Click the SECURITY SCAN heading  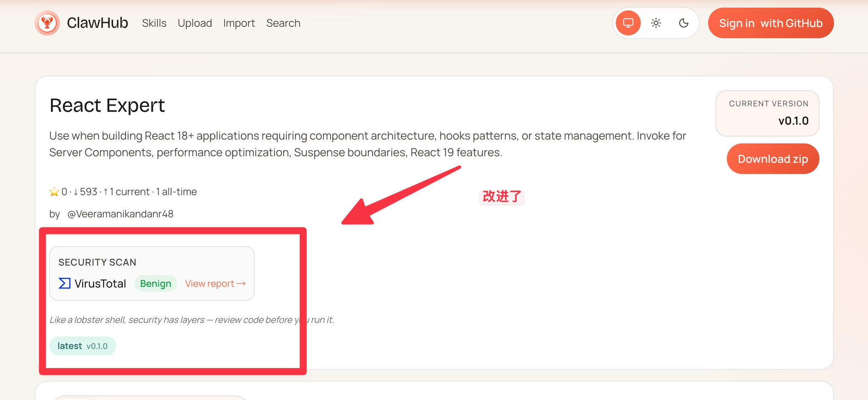pos(97,262)
